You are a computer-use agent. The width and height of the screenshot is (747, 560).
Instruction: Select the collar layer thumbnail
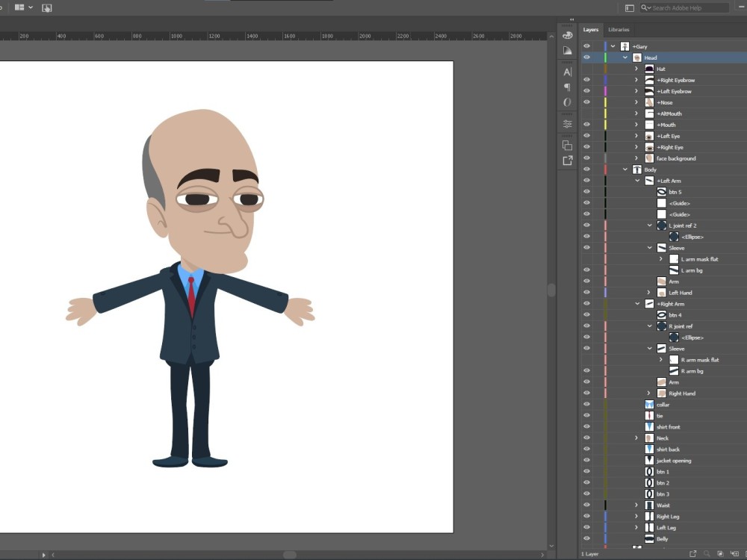(x=649, y=405)
